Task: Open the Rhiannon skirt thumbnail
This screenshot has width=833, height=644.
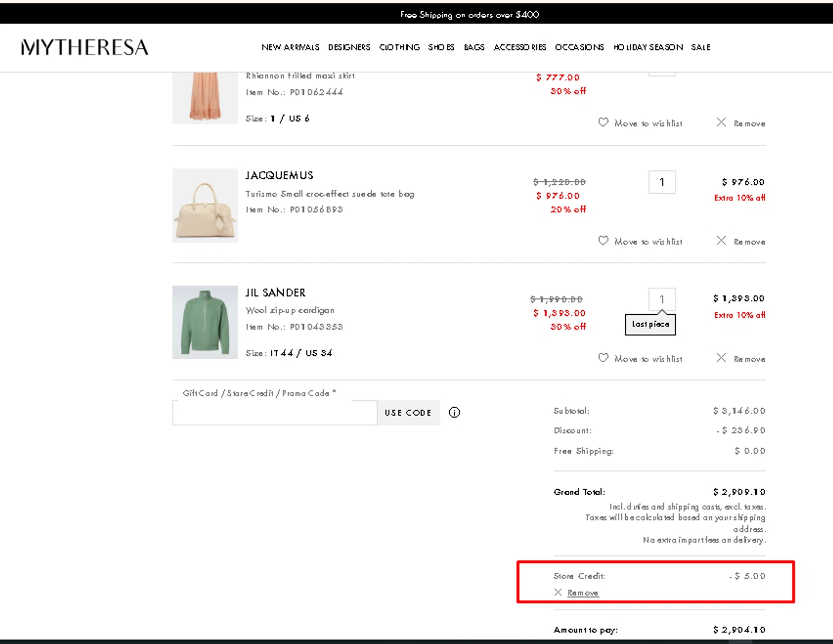Action: 205,98
